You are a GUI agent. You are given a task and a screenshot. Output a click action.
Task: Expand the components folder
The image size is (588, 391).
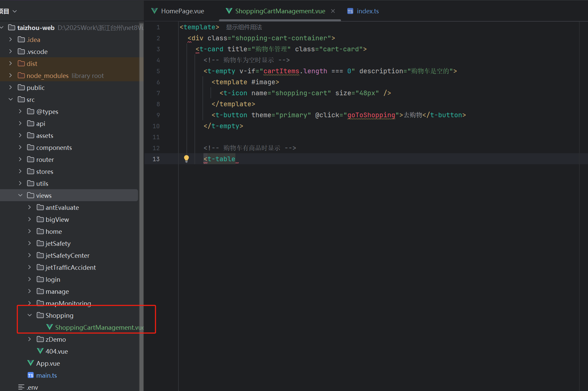tap(20, 147)
